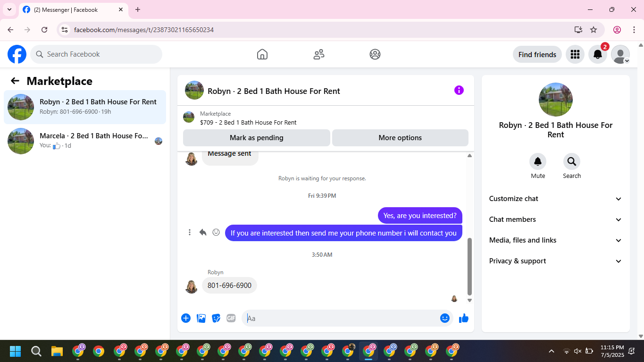The width and height of the screenshot is (644, 362).
Task: React to message with emoji icon
Action: pos(216,232)
